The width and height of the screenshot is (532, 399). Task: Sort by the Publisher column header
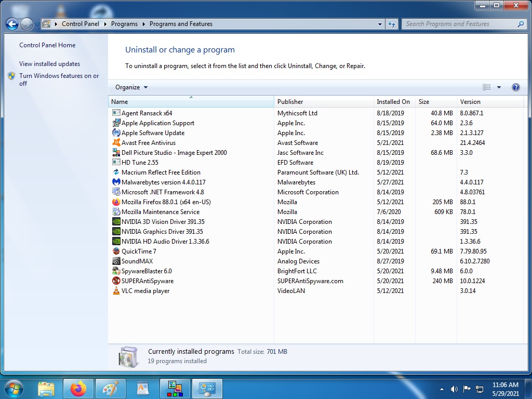(324, 101)
